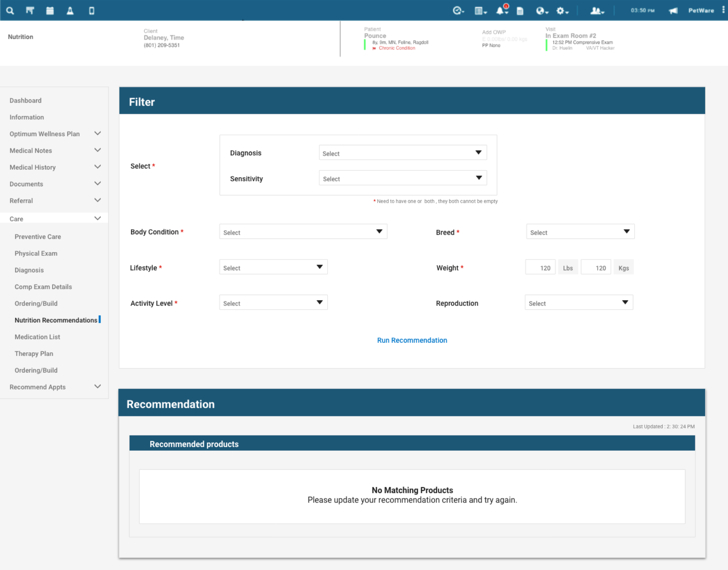The image size is (728, 570).
Task: Expand Medical History chevron
Action: [x=98, y=167]
